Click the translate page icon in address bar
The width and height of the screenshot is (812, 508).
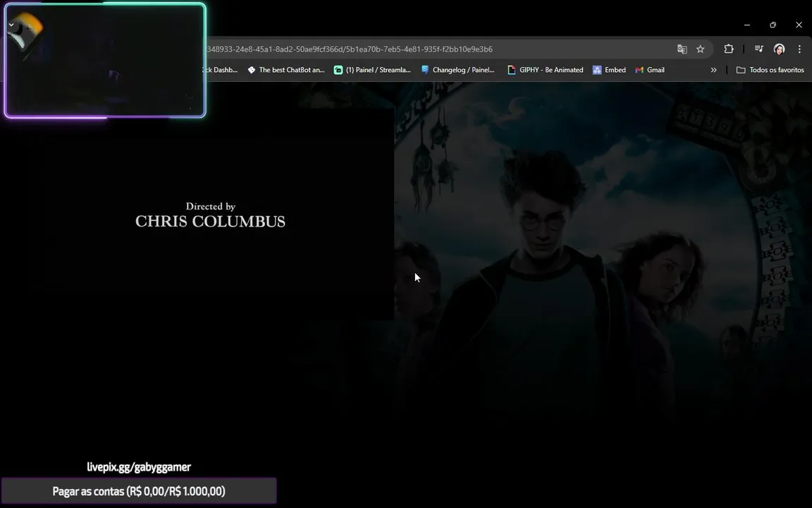point(682,49)
